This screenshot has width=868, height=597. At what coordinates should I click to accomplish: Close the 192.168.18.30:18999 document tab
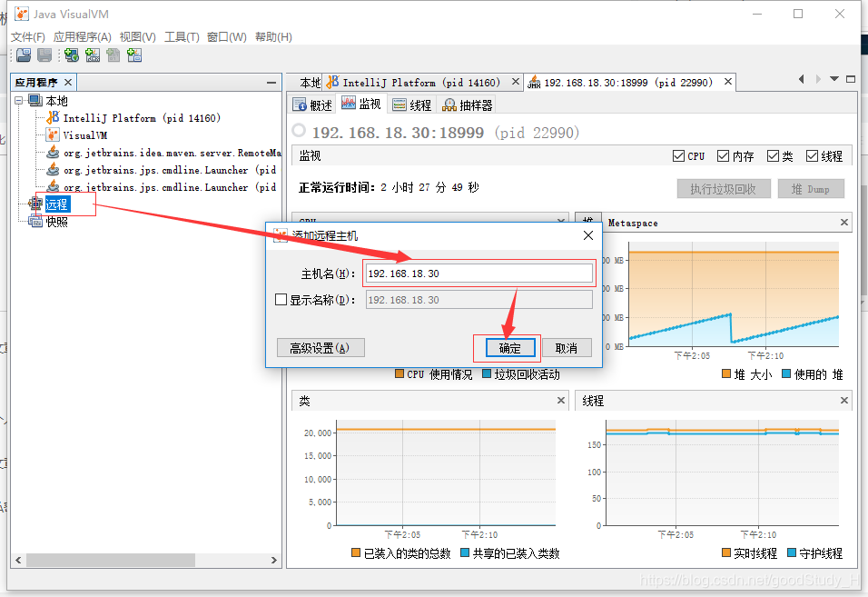(x=728, y=82)
